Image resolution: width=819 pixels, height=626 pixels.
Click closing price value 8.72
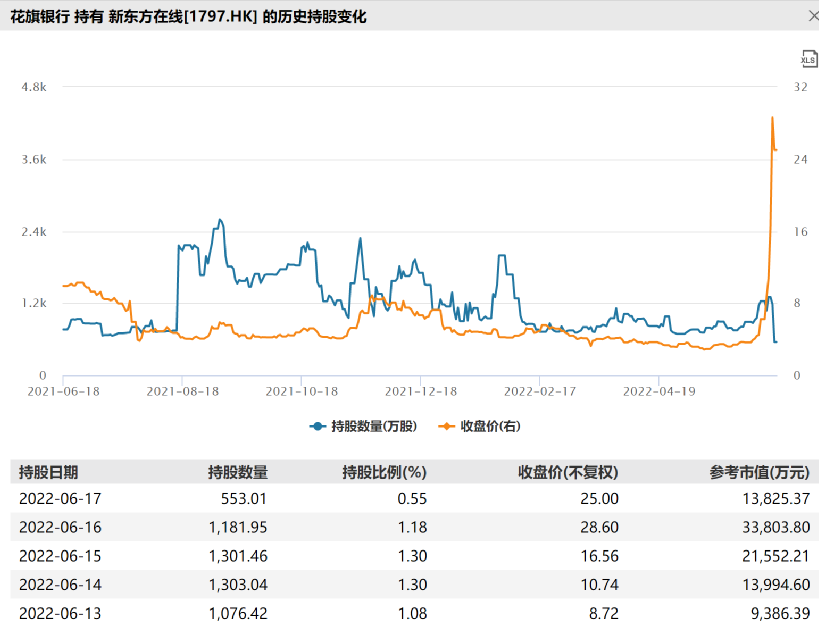[x=604, y=613]
